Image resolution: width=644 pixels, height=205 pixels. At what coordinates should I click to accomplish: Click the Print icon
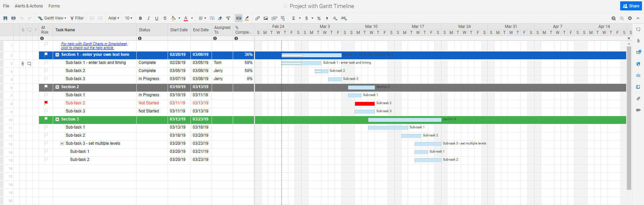tap(13, 18)
